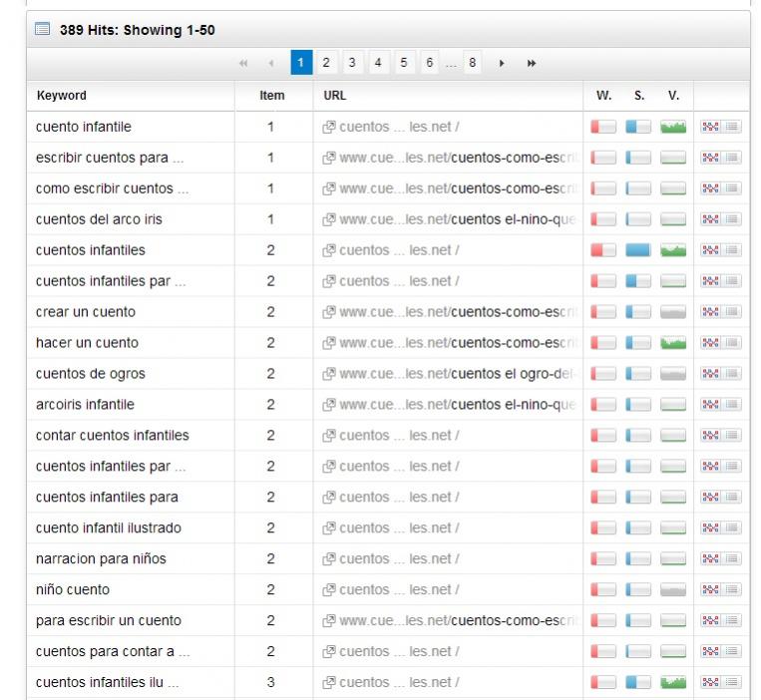Select page 8 in pagination
The width and height of the screenshot is (761, 700).
click(471, 64)
